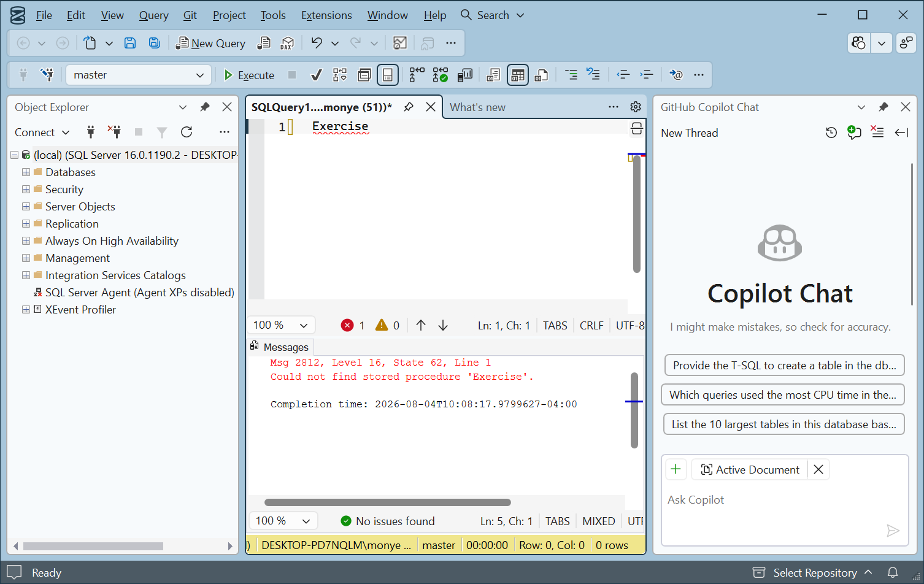Click the Parse checkmark icon

coord(317,75)
